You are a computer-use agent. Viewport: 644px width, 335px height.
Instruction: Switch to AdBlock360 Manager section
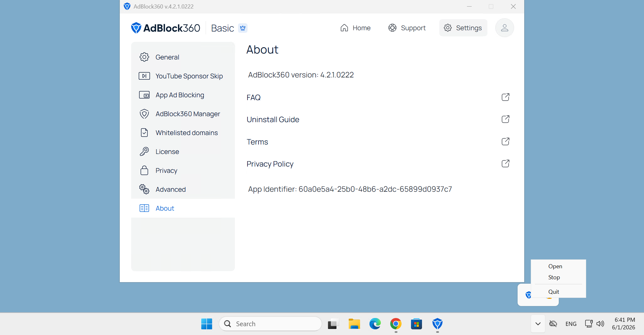(183, 114)
